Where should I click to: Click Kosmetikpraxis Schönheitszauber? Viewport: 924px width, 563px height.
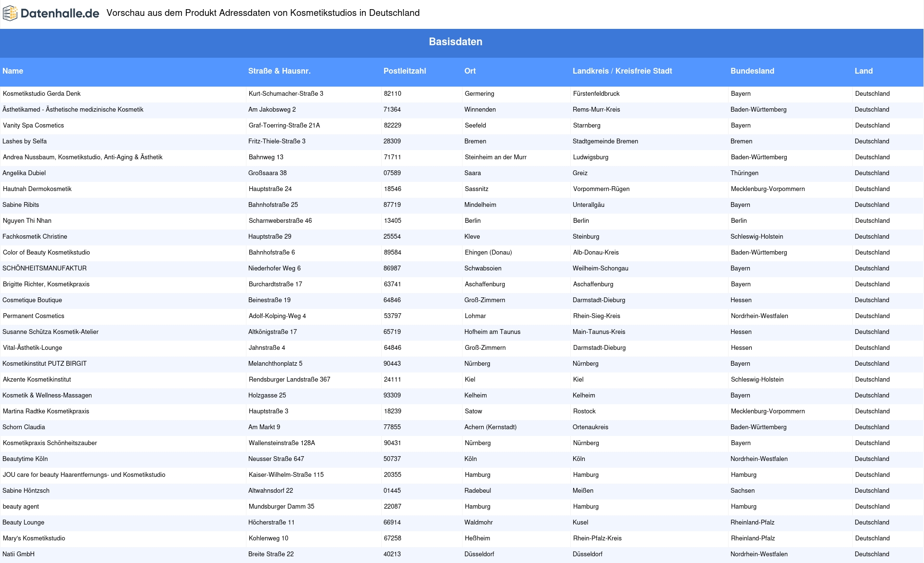50,443
